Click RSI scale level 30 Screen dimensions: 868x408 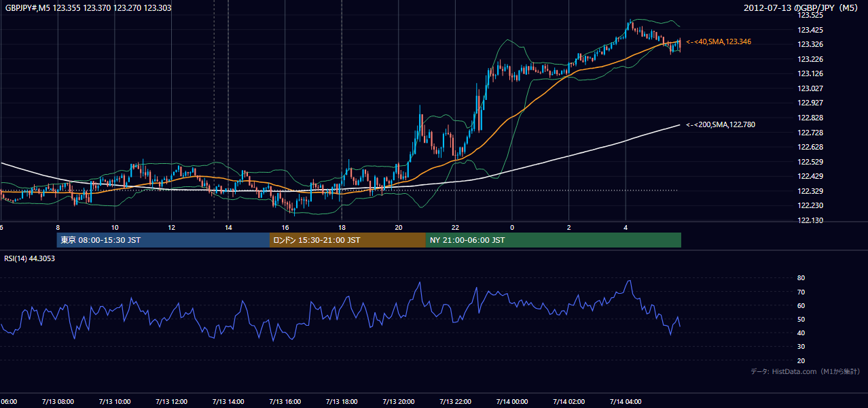[801, 347]
